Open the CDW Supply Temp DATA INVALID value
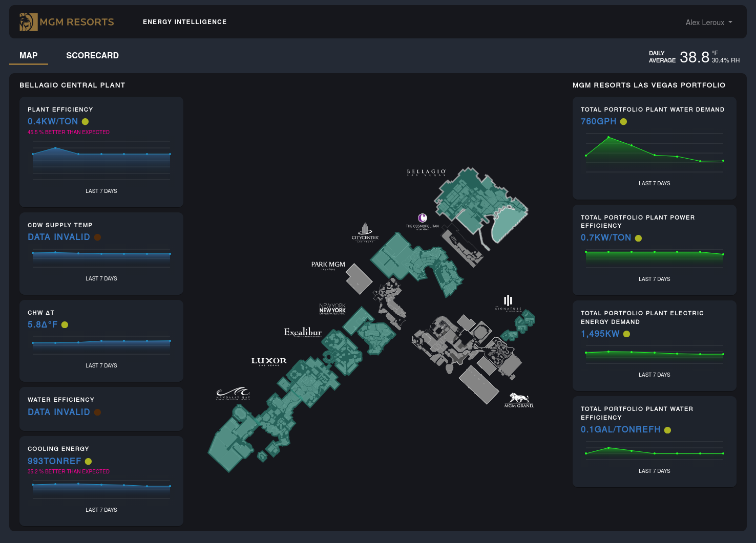 pos(59,237)
